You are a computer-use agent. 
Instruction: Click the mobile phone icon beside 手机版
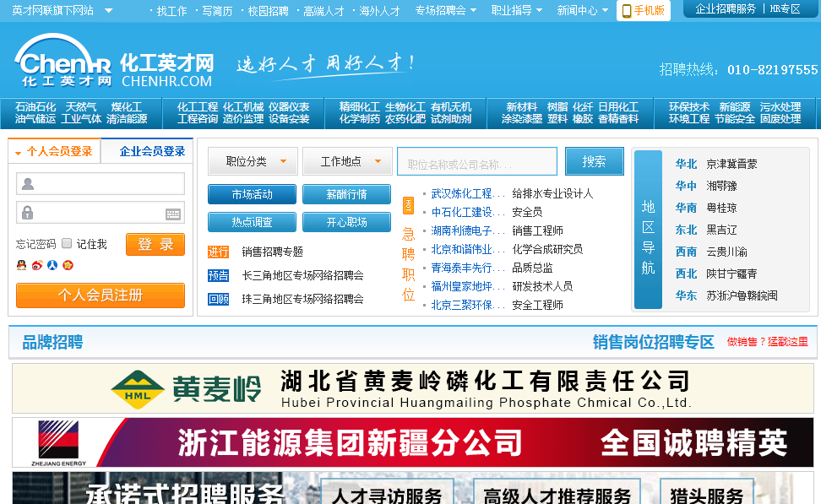(x=626, y=10)
